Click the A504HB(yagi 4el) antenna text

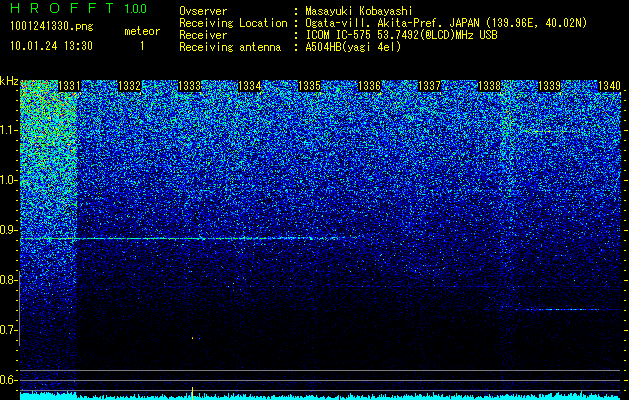pos(353,47)
